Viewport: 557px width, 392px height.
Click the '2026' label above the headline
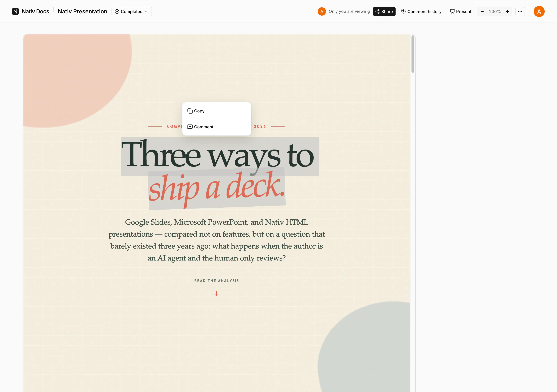click(x=260, y=126)
